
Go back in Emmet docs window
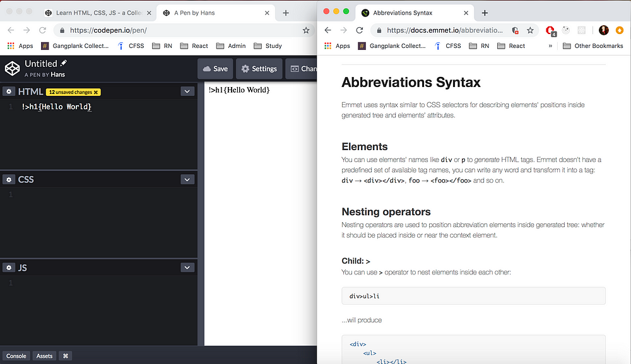point(327,30)
